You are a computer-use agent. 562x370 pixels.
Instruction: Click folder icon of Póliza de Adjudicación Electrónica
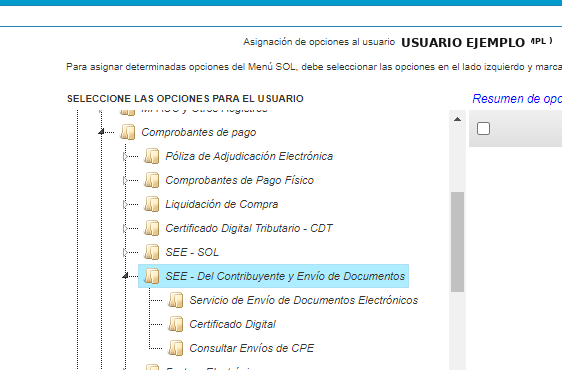[x=152, y=156]
